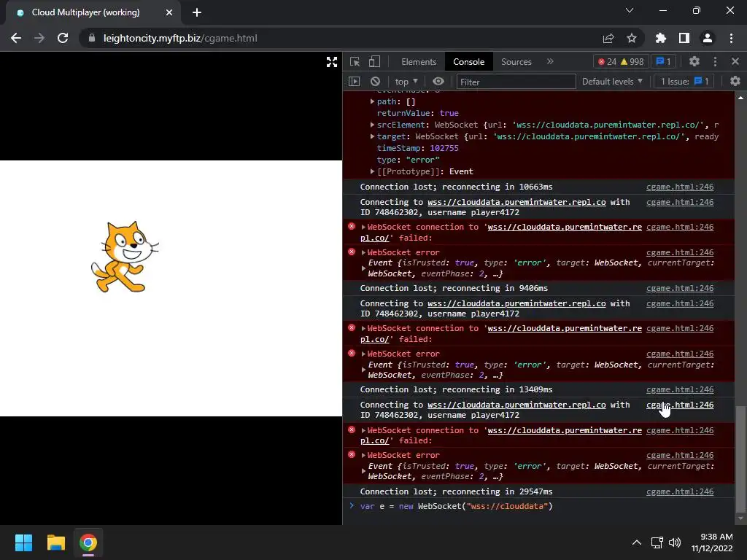
Task: Clear the console
Action: tap(375, 82)
